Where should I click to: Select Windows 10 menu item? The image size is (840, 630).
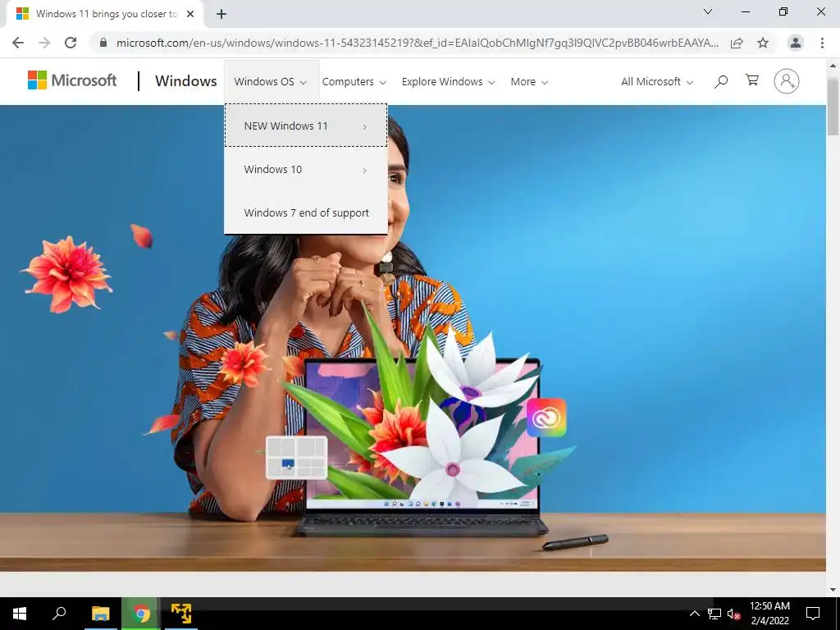(306, 169)
